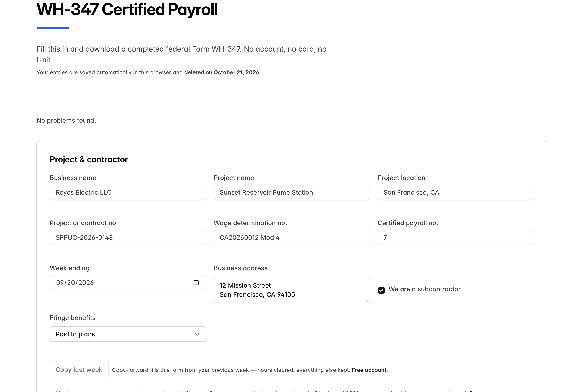Edit the Wage determination no. field
Screen dimensions: 584x392
292,237
